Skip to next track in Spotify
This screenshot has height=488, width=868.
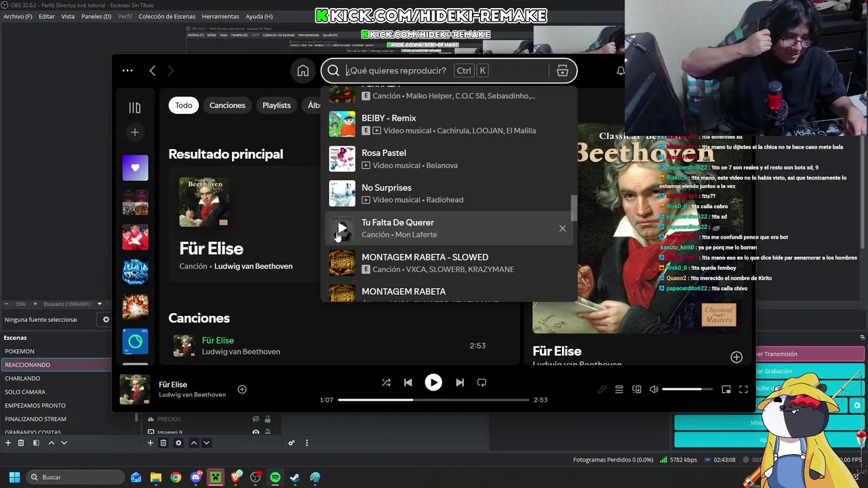pos(460,383)
